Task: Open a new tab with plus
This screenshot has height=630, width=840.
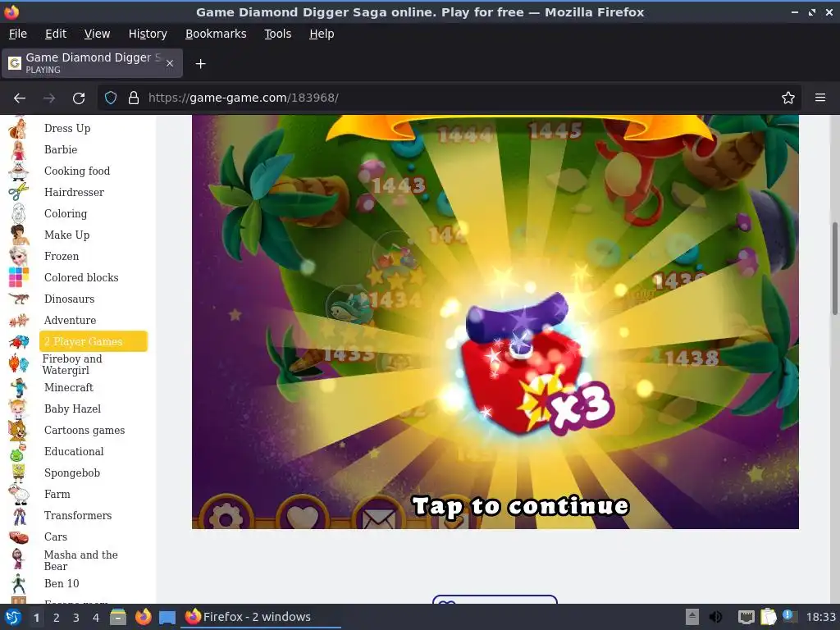Action: coord(200,64)
